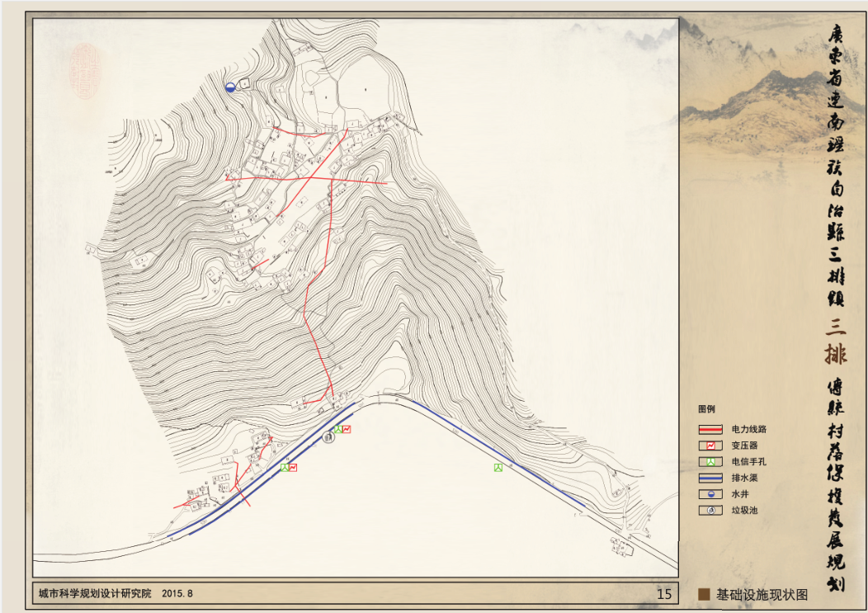868x613 pixels.
Task: Click the garbage pool circle symbol on the map
Action: (x=328, y=439)
